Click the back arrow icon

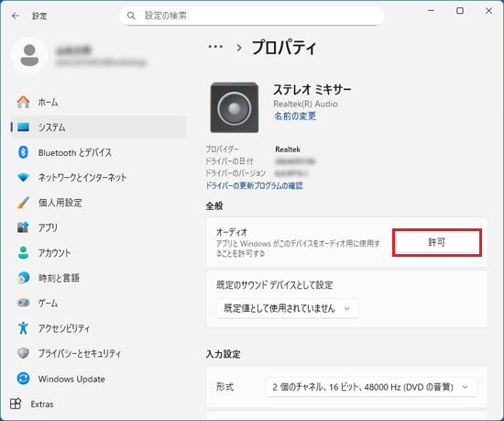pos(16,16)
